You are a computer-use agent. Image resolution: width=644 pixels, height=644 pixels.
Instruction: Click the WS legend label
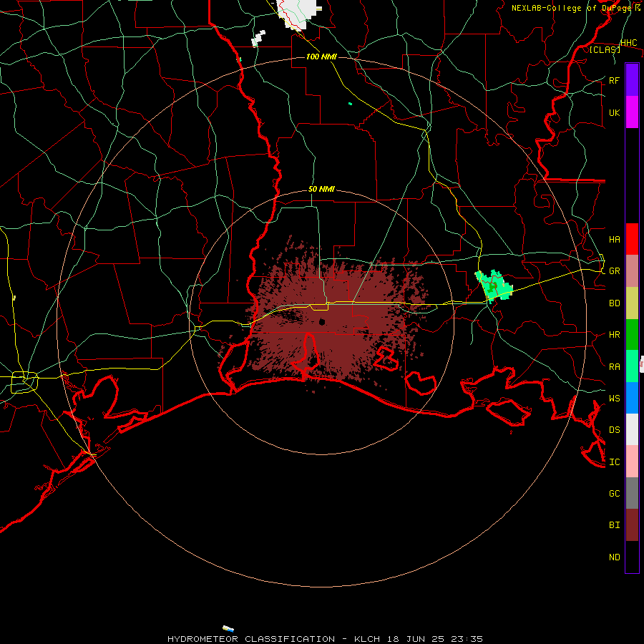click(614, 398)
